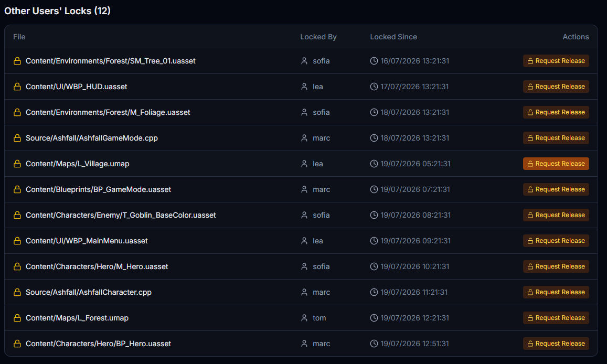Click lock icon beside BP_GameMode.uasset
Screen dimensions: 607x364
click(x=17, y=189)
